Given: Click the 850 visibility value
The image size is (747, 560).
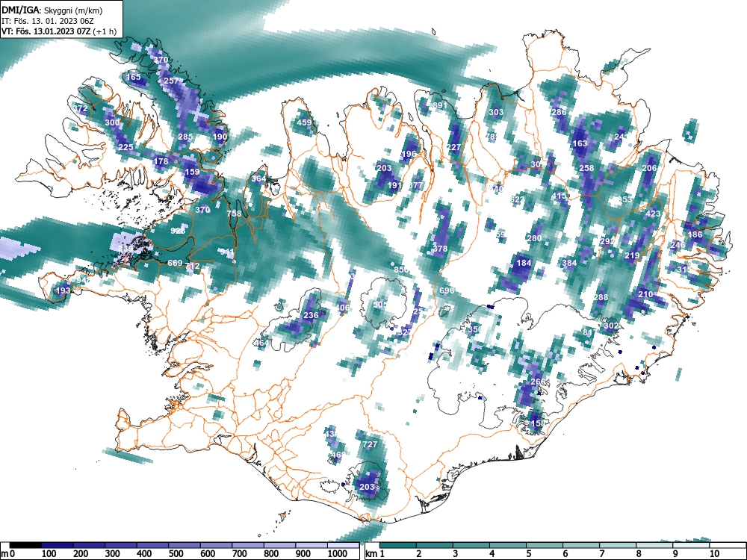Looking at the screenshot, I should [401, 270].
